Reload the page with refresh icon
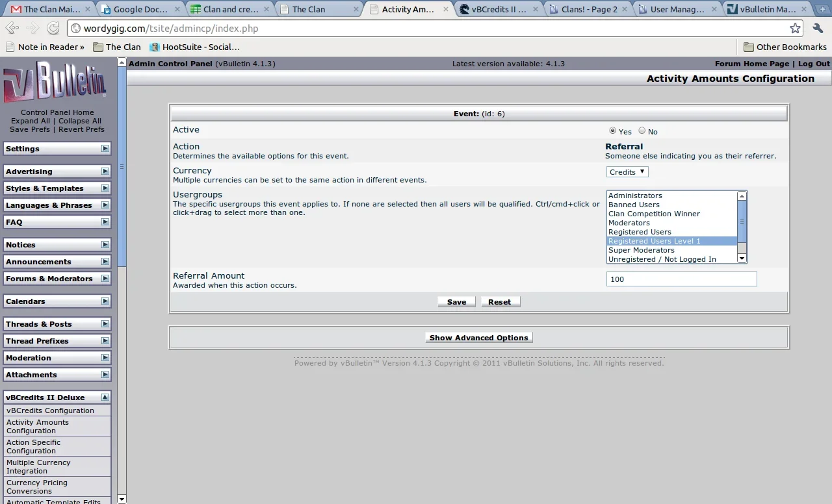The image size is (832, 504). coord(53,29)
